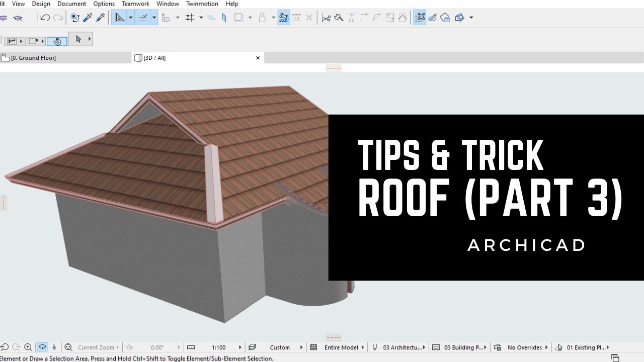
Task: Open the Teamwork menu
Action: pyautogui.click(x=136, y=4)
